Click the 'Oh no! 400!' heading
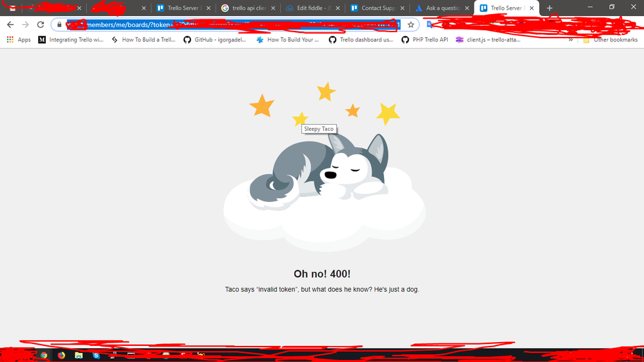 (322, 274)
